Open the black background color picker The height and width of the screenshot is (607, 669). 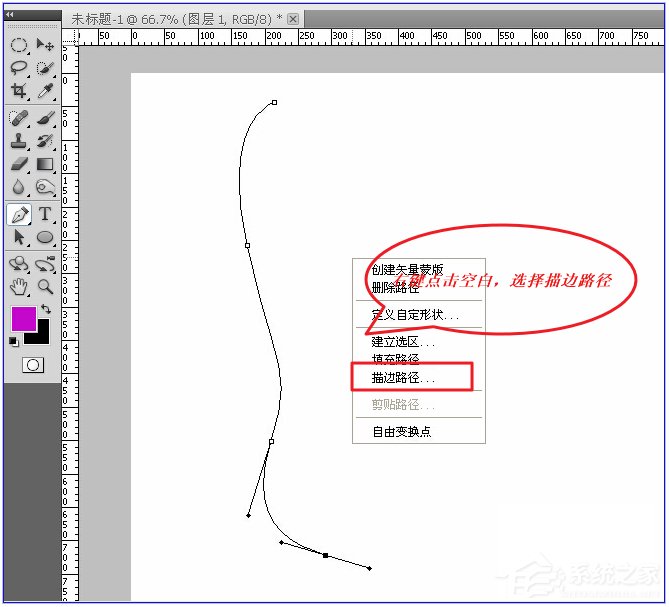point(44,337)
